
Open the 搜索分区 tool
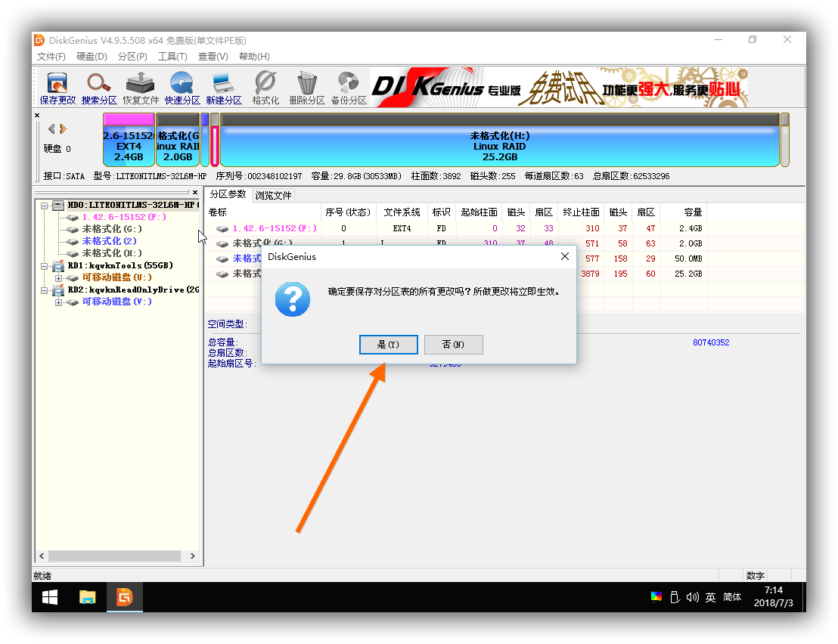tap(99, 88)
